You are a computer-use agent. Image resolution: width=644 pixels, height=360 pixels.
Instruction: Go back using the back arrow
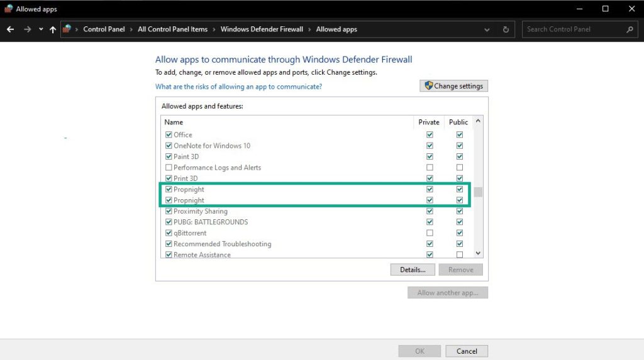point(10,29)
